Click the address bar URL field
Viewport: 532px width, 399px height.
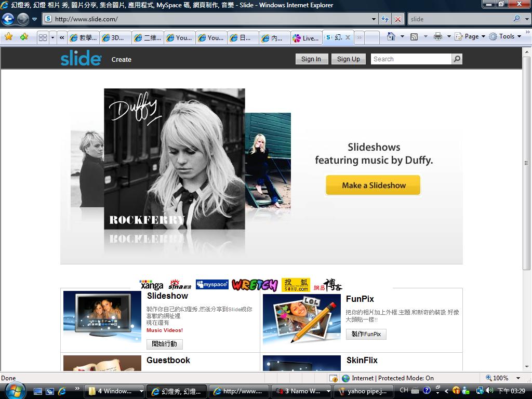click(207, 19)
